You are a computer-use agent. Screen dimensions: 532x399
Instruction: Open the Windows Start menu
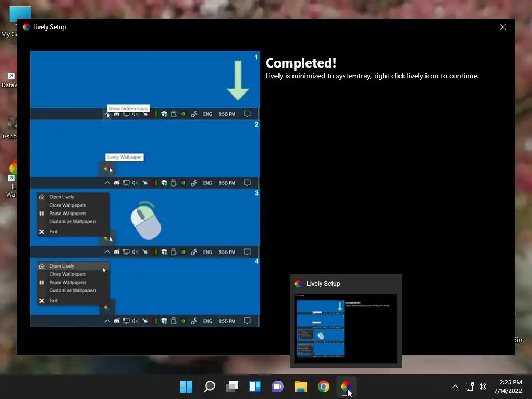(186, 387)
